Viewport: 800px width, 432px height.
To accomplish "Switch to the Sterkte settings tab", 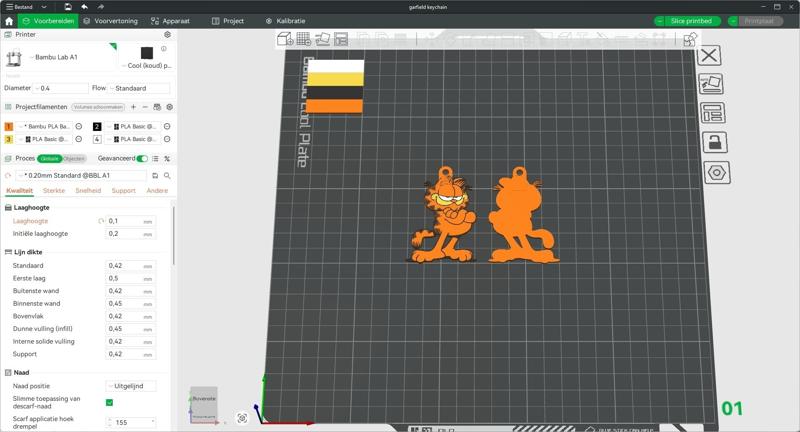I will (54, 191).
